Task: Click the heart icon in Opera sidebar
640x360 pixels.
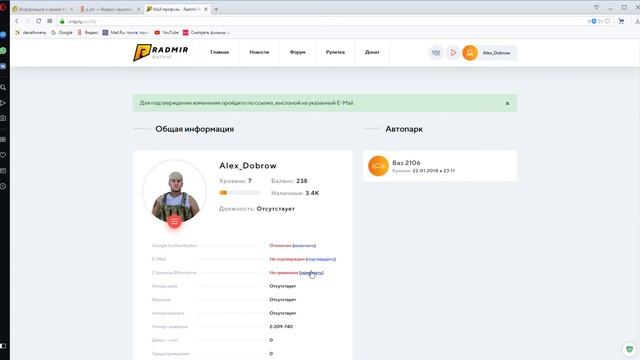Action: point(3,155)
